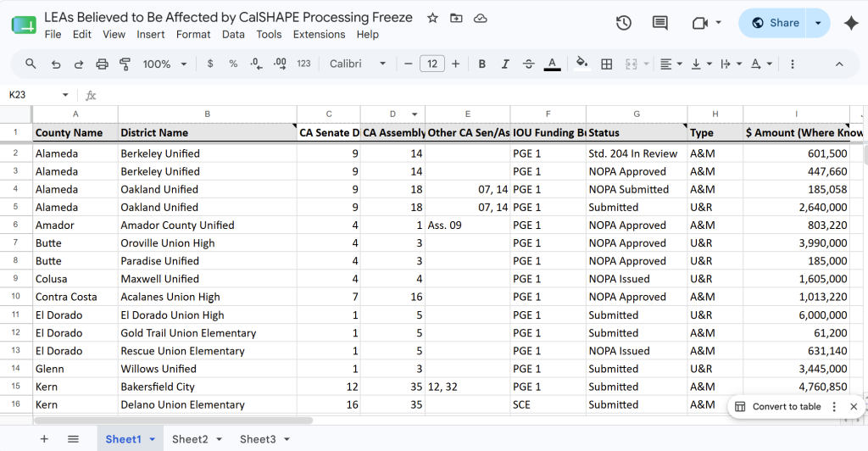Screen dimensions: 868x451
Task: Toggle bold formatting
Action: click(x=481, y=64)
